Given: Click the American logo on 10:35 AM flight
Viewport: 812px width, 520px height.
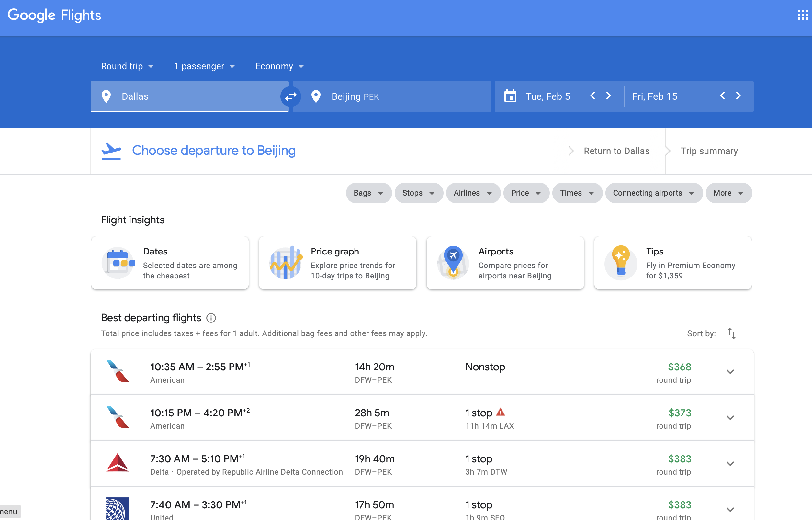Looking at the screenshot, I should click(x=118, y=371).
